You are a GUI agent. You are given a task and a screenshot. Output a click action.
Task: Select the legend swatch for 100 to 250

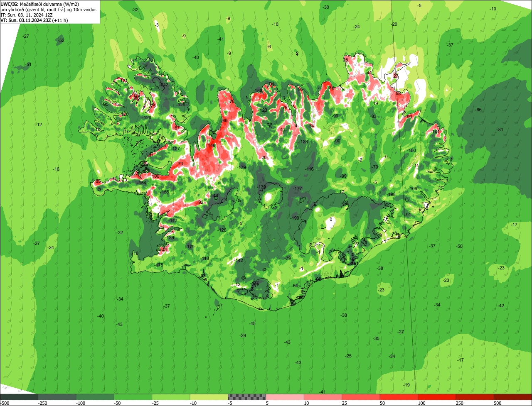(x=437, y=397)
